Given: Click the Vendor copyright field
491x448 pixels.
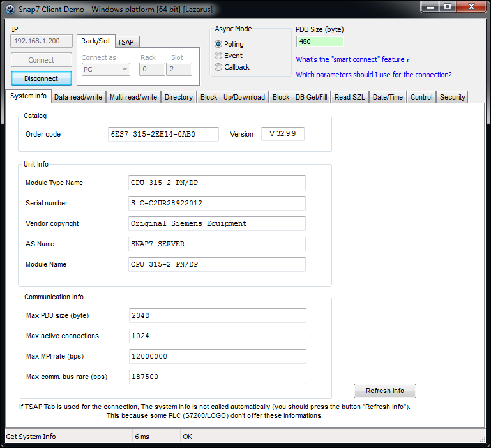Looking at the screenshot, I should point(216,223).
